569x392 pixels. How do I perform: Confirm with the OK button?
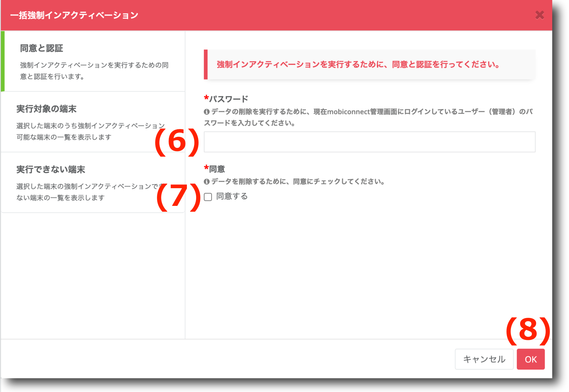click(531, 359)
